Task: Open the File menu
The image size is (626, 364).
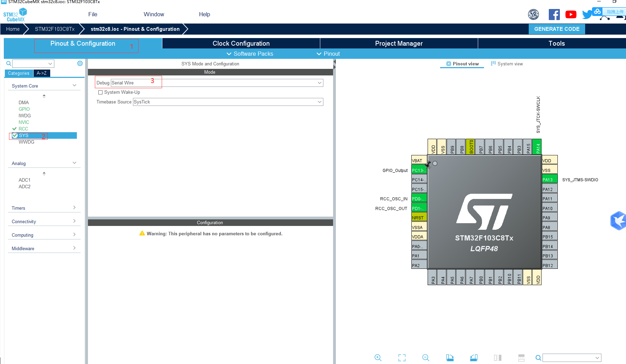Action: pos(93,14)
